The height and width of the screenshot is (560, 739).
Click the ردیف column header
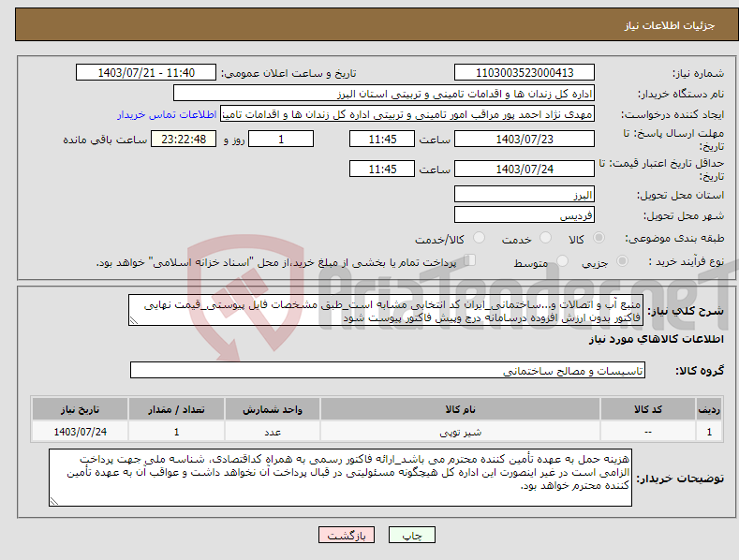pyautogui.click(x=709, y=409)
